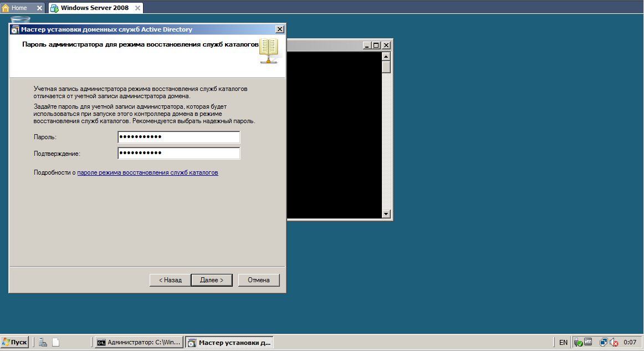Click the muted volume tray icon
The image size is (644, 351).
point(614,342)
